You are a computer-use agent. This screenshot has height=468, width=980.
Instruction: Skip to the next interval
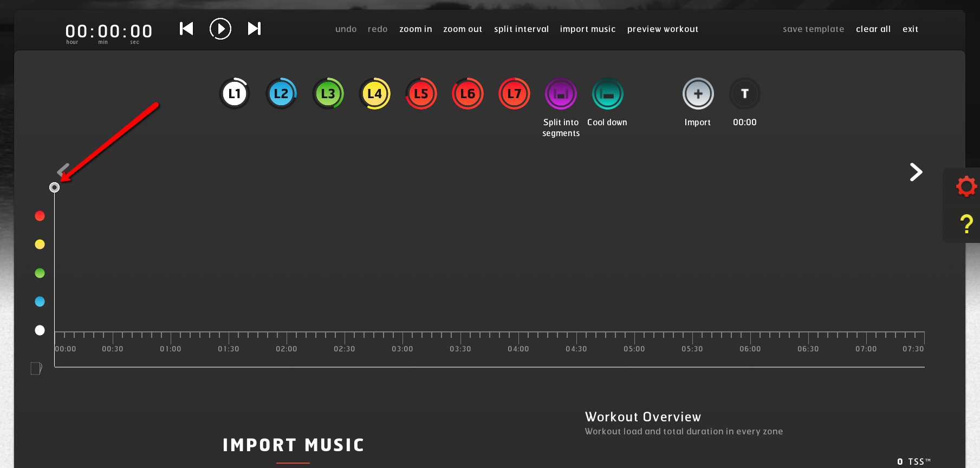pyautogui.click(x=254, y=29)
